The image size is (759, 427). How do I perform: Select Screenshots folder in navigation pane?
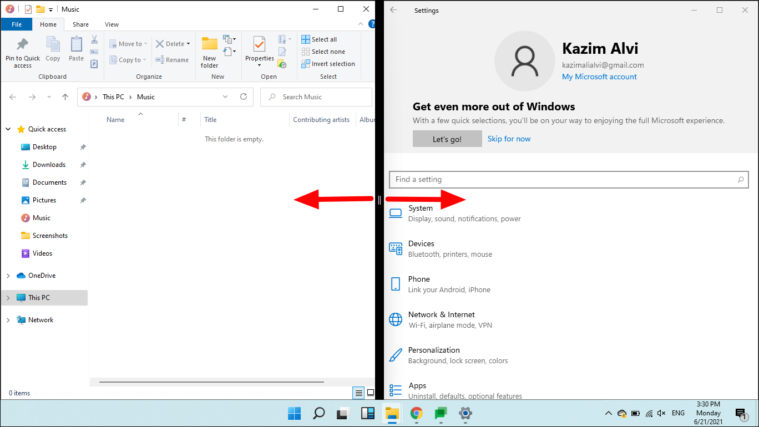point(50,236)
